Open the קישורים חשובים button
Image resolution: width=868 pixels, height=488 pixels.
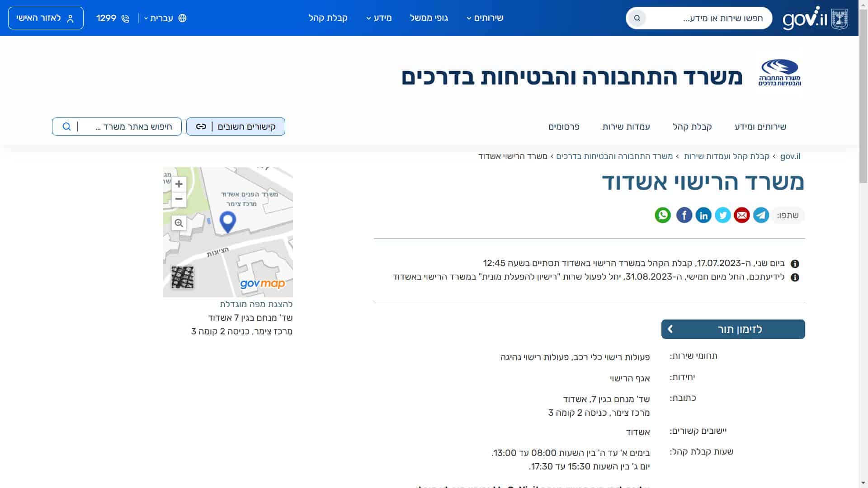[x=236, y=127]
